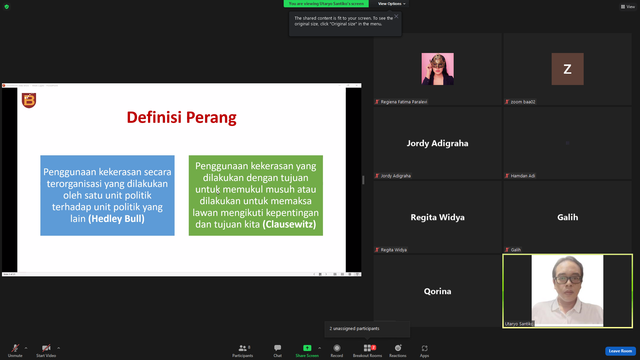The height and width of the screenshot is (360, 640).
Task: Select Regiena Fatima Paralevi's masked avatar
Action: [438, 69]
